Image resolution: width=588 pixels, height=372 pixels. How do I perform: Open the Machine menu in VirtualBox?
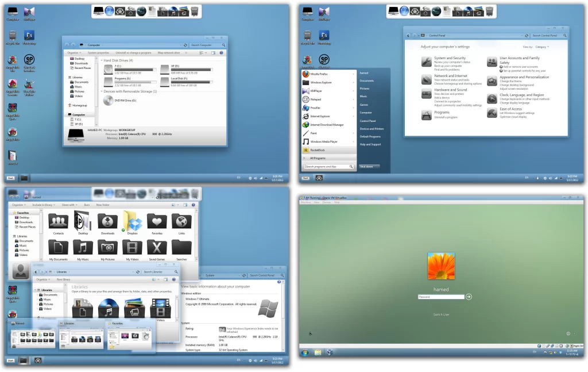[306, 202]
